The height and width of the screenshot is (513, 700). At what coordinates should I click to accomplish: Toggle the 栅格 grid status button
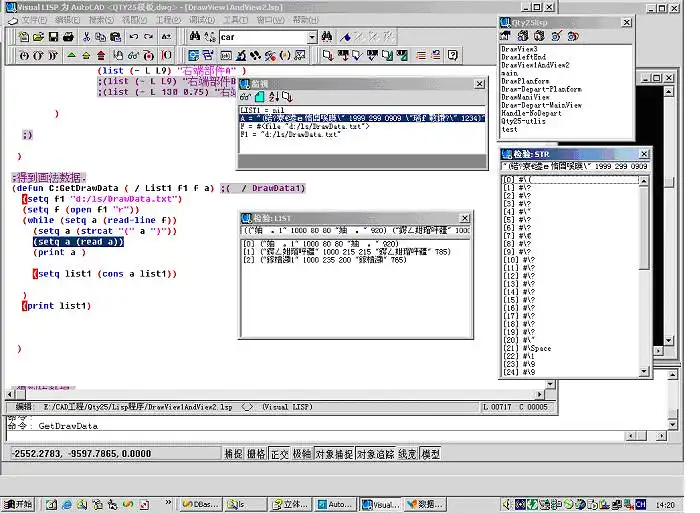256,454
